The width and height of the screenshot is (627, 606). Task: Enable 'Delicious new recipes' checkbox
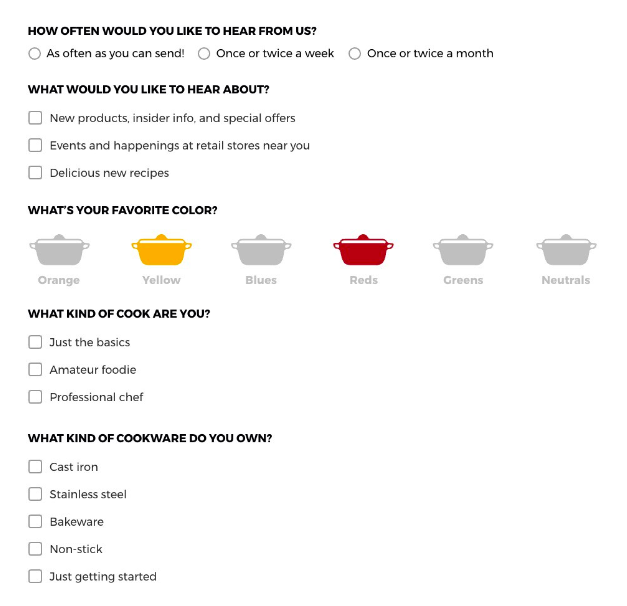[35, 173]
